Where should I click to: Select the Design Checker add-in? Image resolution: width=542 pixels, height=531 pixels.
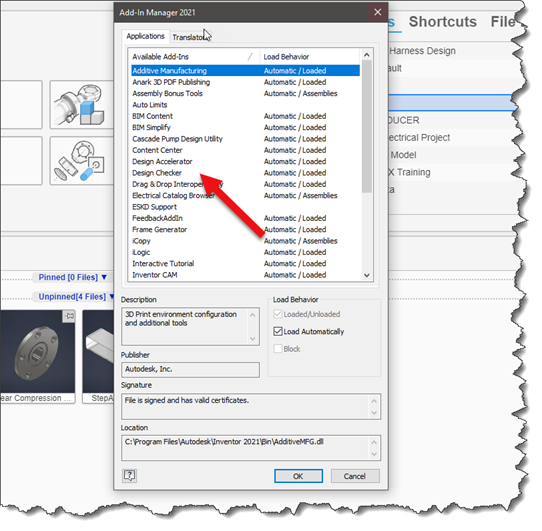(245, 173)
